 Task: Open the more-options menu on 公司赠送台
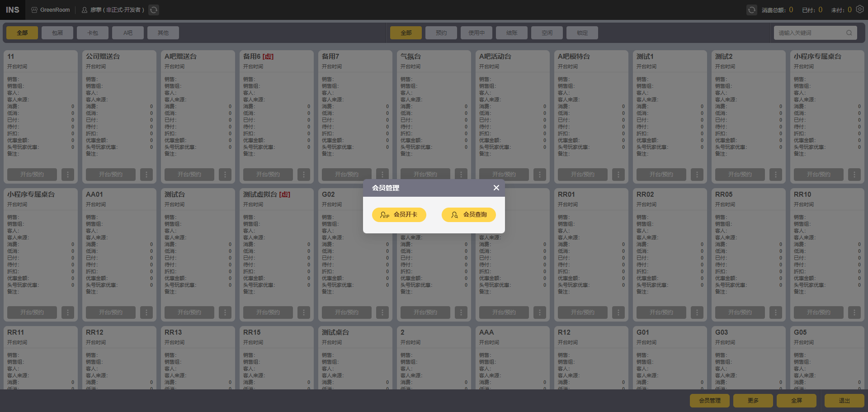pos(146,174)
